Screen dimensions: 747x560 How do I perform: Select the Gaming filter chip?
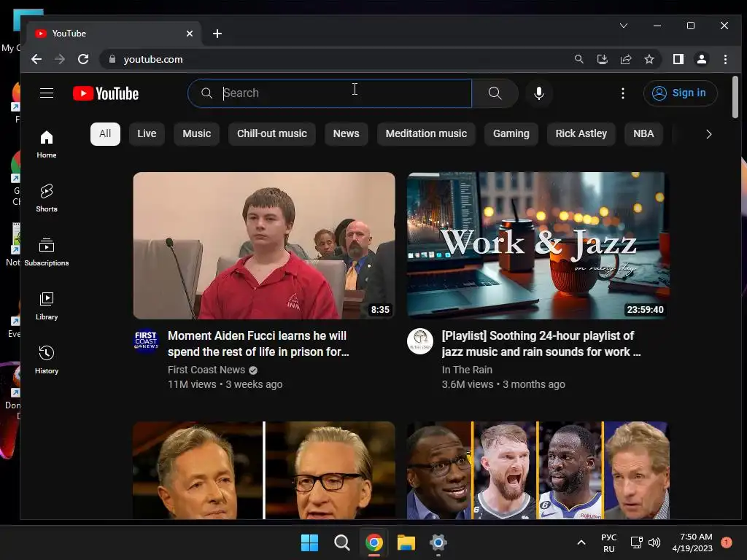(511, 134)
